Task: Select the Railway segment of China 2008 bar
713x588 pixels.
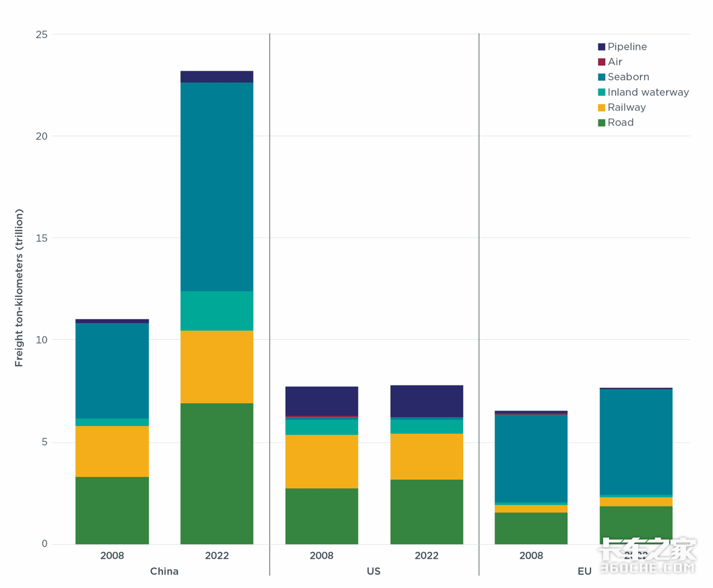Action: pyautogui.click(x=112, y=451)
